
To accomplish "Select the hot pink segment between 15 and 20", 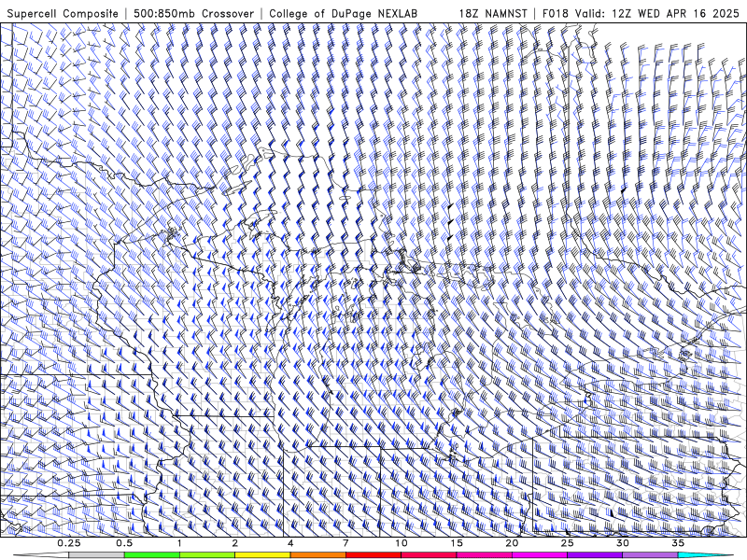I will pyautogui.click(x=484, y=555).
